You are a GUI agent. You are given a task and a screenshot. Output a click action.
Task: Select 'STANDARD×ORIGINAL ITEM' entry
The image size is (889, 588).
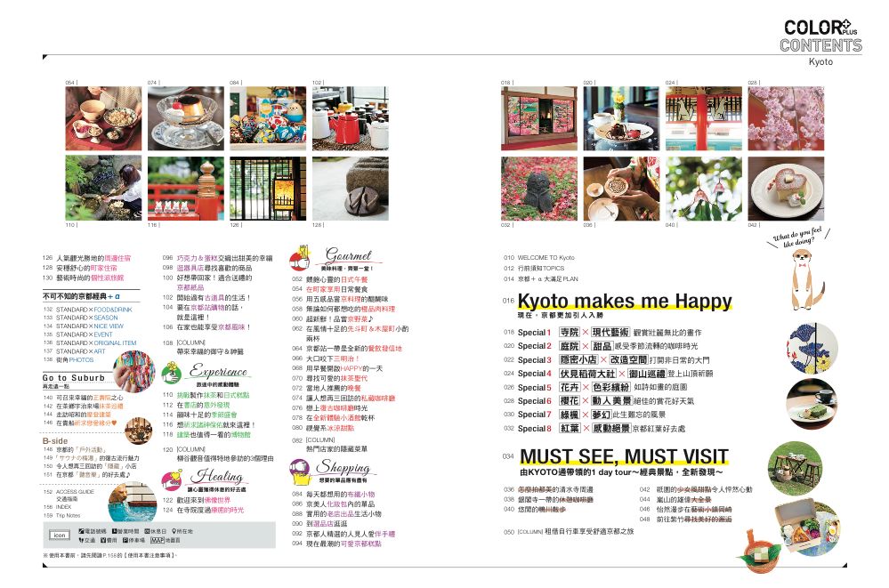point(90,343)
